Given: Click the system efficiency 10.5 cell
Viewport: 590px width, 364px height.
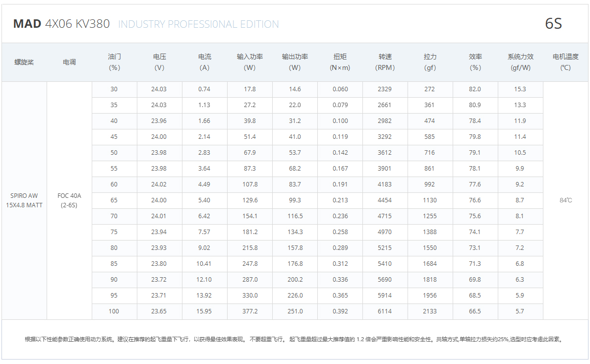Looking at the screenshot, I should pos(521,153).
